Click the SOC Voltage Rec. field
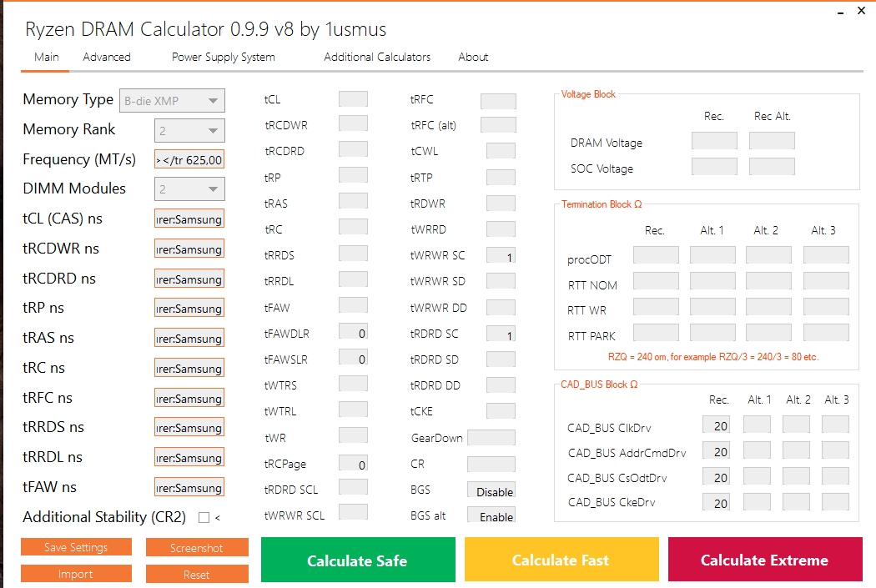Viewport: 876px width, 588px height. 714,167
